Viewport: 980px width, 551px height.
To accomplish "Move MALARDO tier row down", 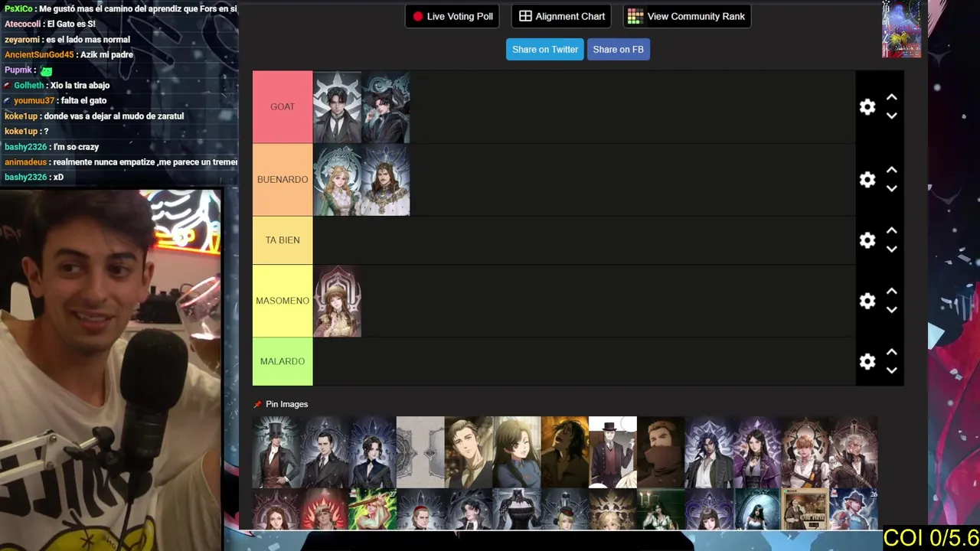I will click(891, 370).
